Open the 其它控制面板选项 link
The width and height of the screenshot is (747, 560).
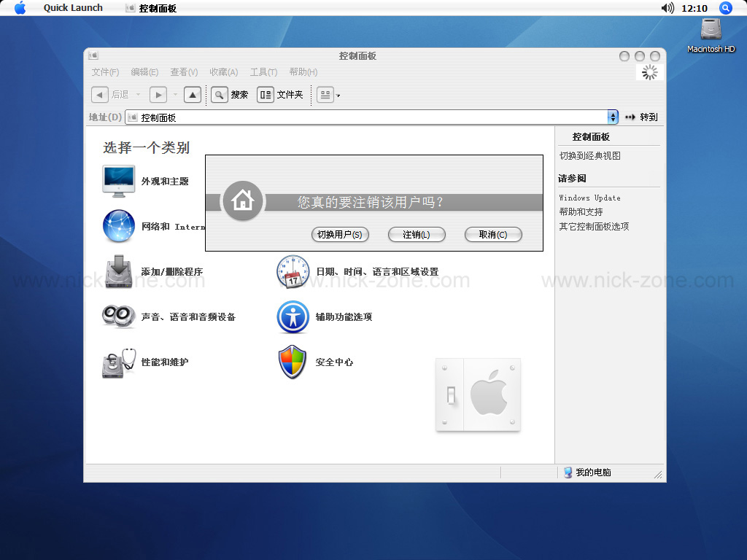(594, 226)
